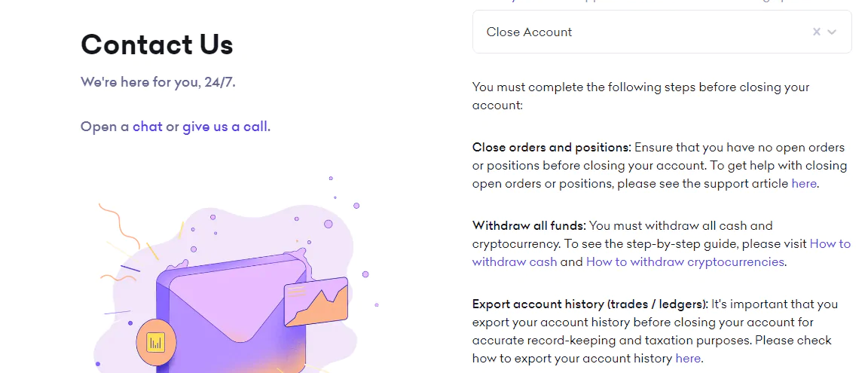Open export account history here link
Image resolution: width=868 pixels, height=373 pixels.
[688, 359]
